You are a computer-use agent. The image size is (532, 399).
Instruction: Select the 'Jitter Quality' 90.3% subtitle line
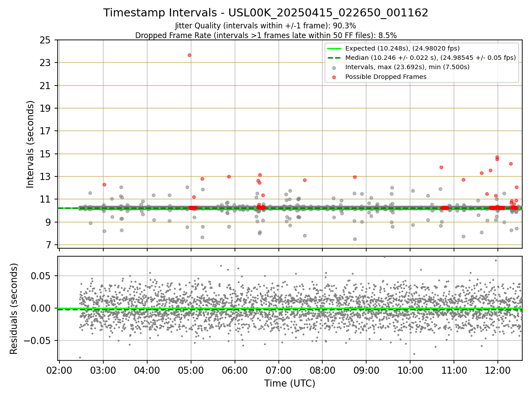point(266,26)
